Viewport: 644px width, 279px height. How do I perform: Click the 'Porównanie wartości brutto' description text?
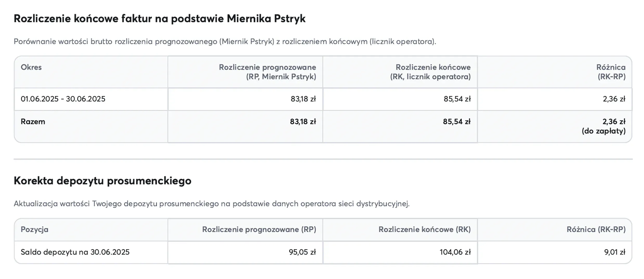click(x=225, y=42)
